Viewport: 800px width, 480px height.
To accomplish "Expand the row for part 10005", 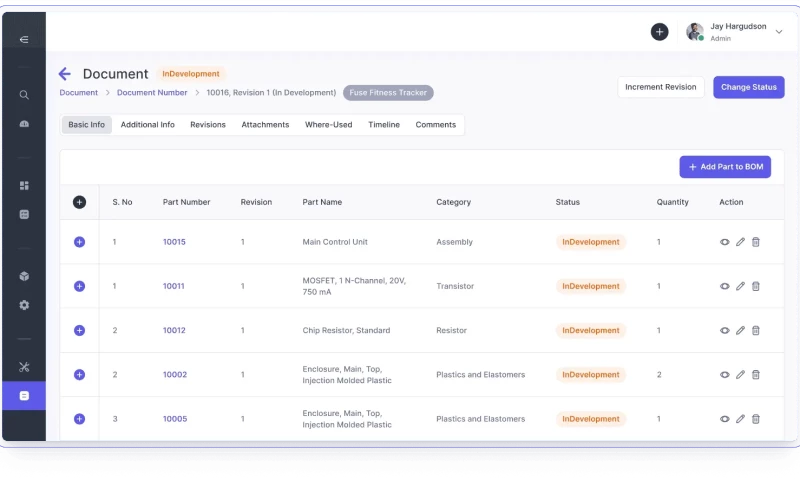I will click(79, 419).
